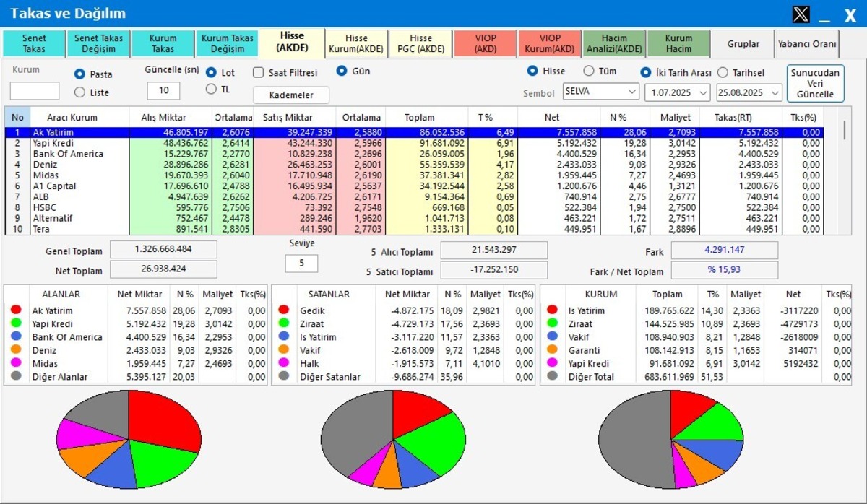This screenshot has height=504, width=867.
Task: Sort by Net column header
Action: click(x=558, y=117)
